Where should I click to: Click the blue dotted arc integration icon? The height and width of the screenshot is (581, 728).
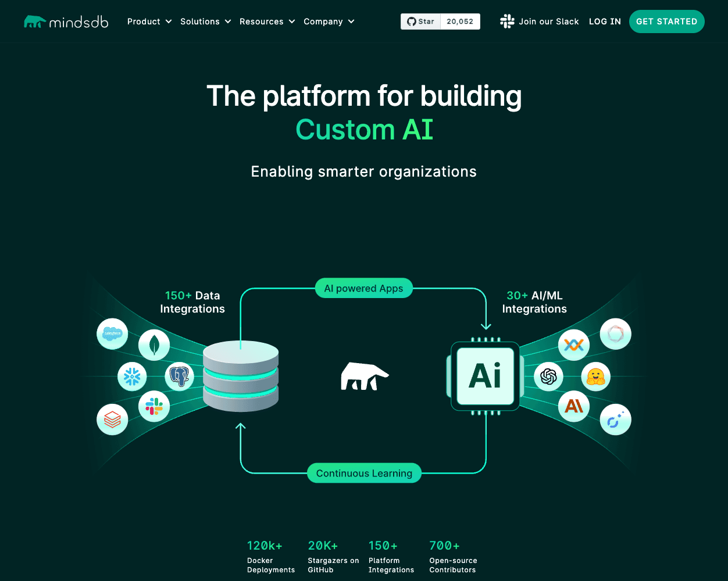[x=615, y=419]
